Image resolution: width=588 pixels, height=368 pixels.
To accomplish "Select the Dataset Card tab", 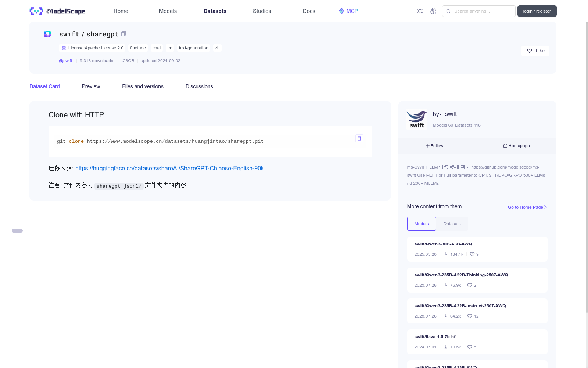I will [x=44, y=86].
